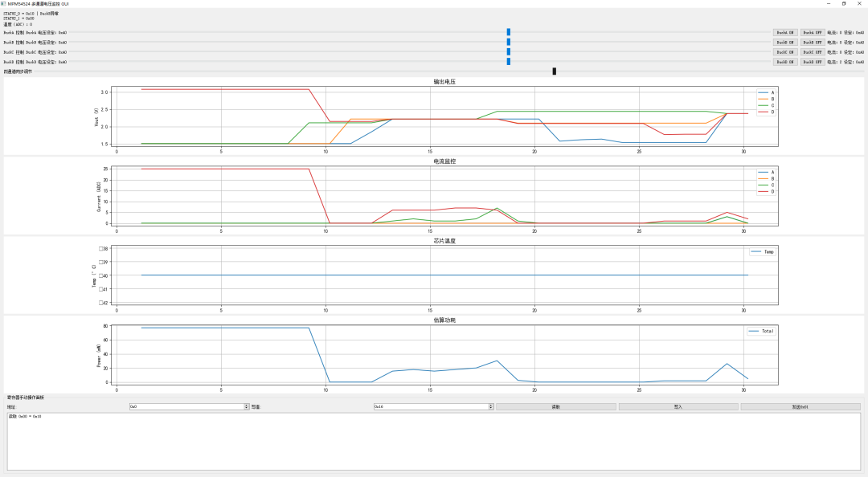Click the output voltage chart title
868x477 pixels.
point(444,82)
